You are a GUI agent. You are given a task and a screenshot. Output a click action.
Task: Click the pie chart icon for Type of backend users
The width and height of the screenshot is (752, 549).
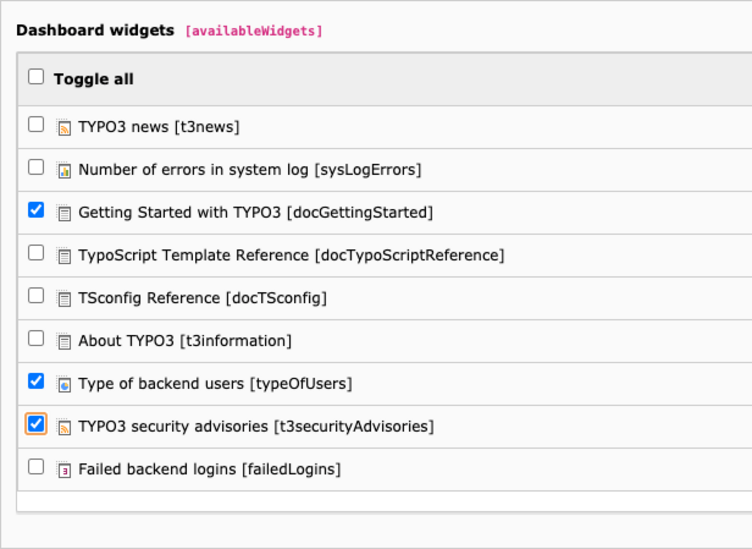coord(64,384)
